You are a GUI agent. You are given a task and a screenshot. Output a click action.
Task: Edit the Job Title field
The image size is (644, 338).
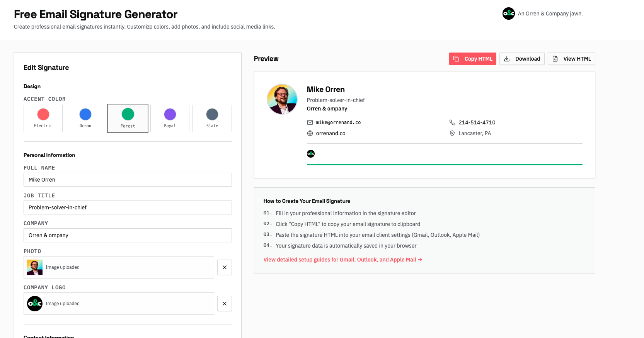click(x=128, y=207)
